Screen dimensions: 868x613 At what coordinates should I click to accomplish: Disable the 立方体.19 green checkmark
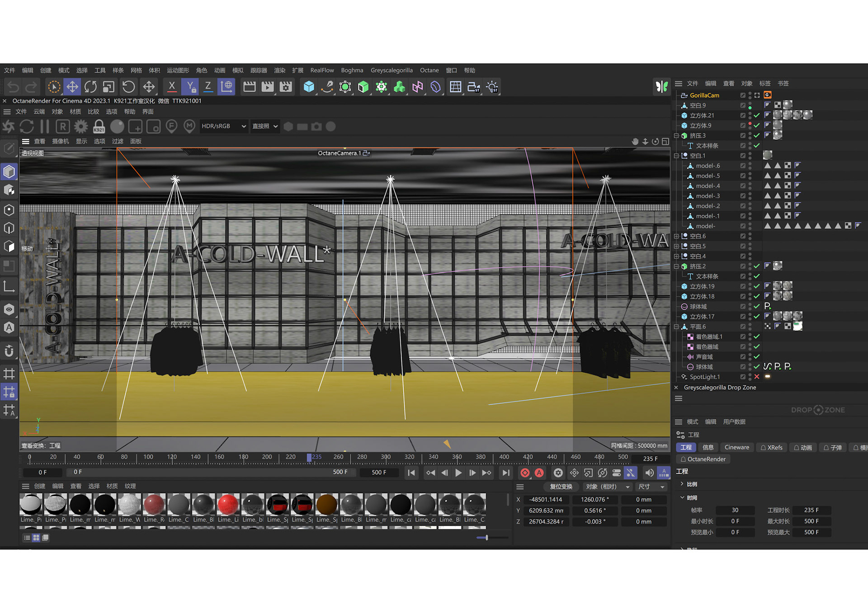pos(757,286)
